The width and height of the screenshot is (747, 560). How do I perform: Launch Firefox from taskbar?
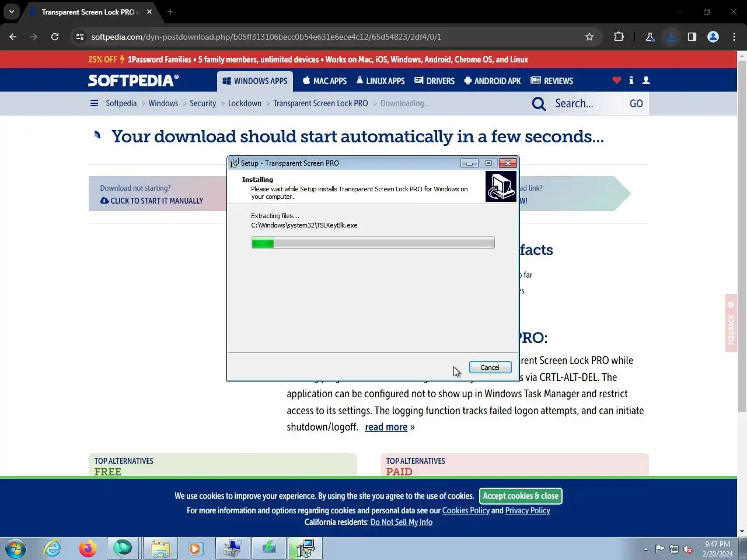88,548
